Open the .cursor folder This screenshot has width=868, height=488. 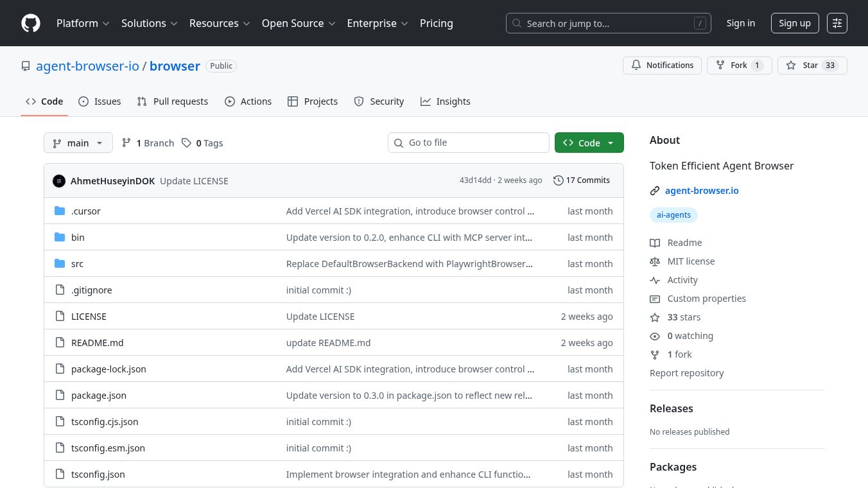pyautogui.click(x=85, y=211)
